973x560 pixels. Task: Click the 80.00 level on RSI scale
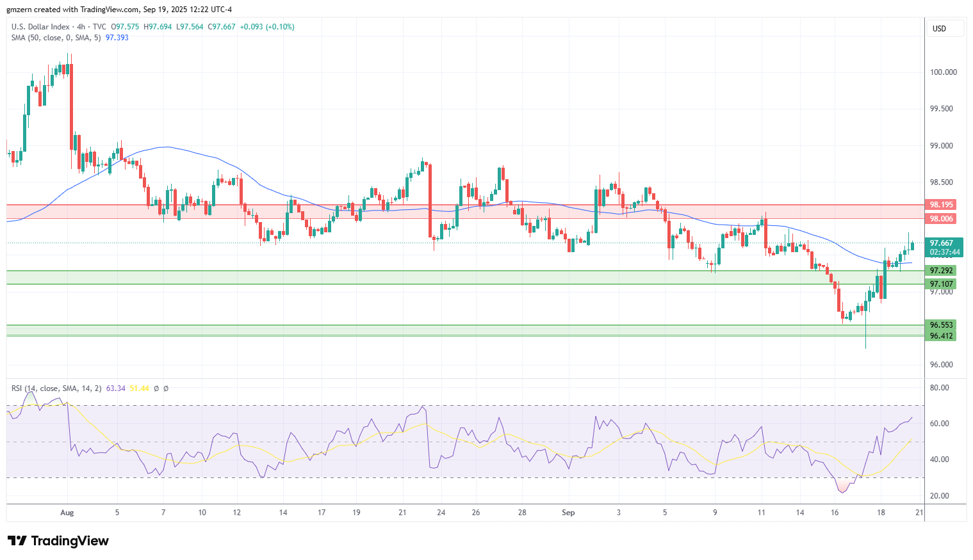coord(939,388)
